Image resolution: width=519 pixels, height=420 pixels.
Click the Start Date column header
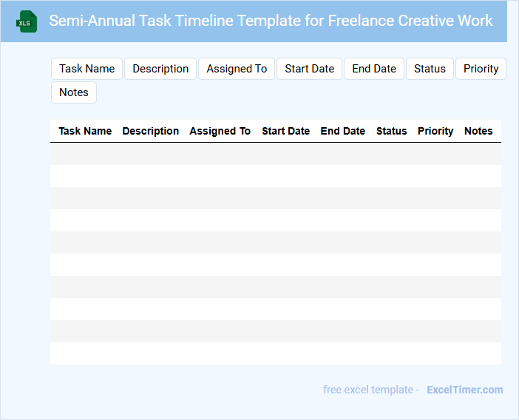click(x=285, y=131)
